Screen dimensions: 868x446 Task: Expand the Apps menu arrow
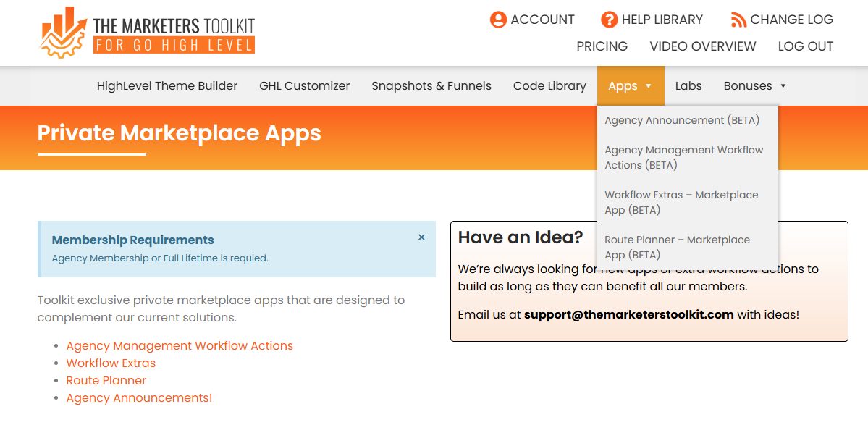648,85
